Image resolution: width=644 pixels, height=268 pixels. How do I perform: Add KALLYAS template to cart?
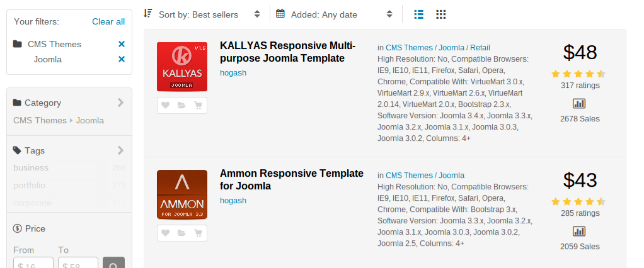[x=198, y=105]
